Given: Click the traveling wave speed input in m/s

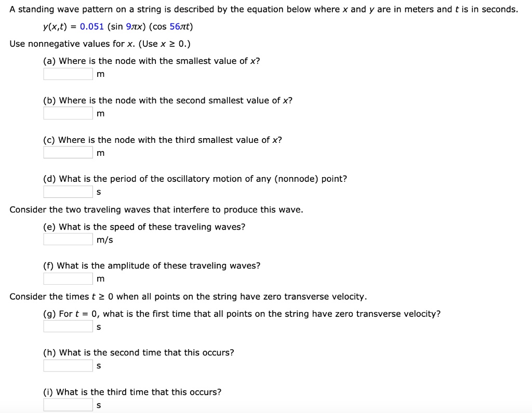Looking at the screenshot, I should click(x=68, y=239).
